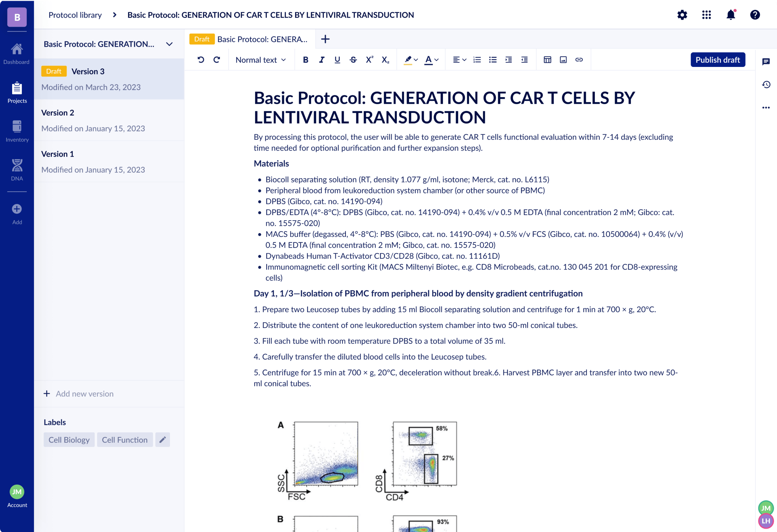Toggle superscript formatting button
This screenshot has width=777, height=532.
pos(369,60)
